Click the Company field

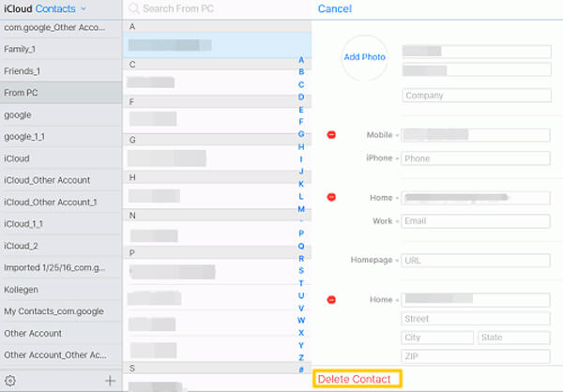pos(477,96)
